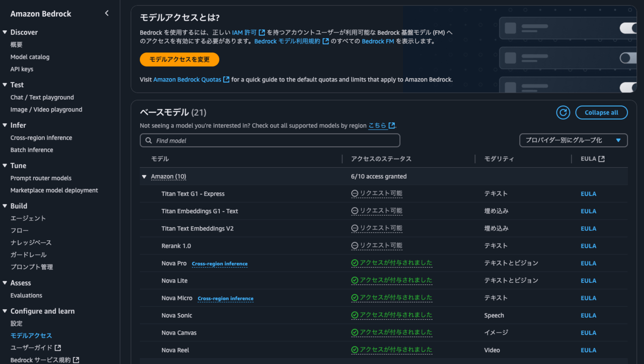This screenshot has height=364, width=644.
Task: Open EULA for Nova Canvas
Action: coord(588,333)
